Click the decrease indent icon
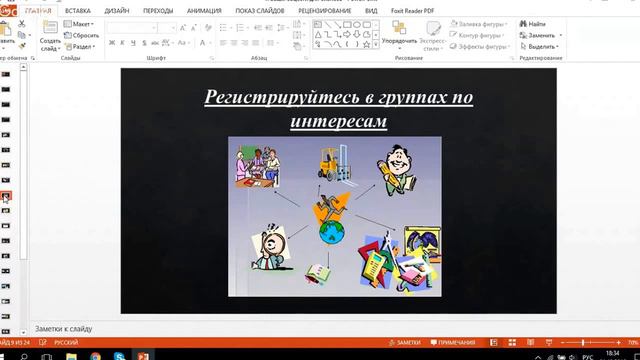The height and width of the screenshot is (360, 640). [x=258, y=28]
